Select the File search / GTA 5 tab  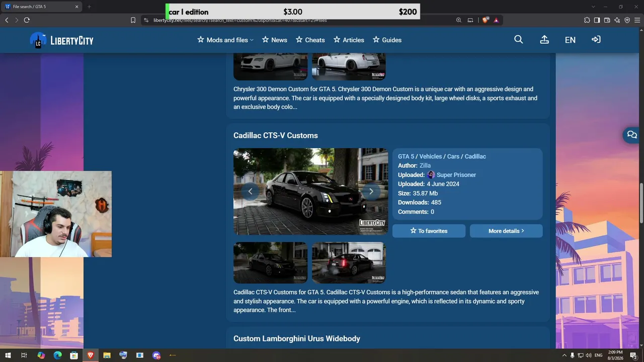tap(42, 7)
